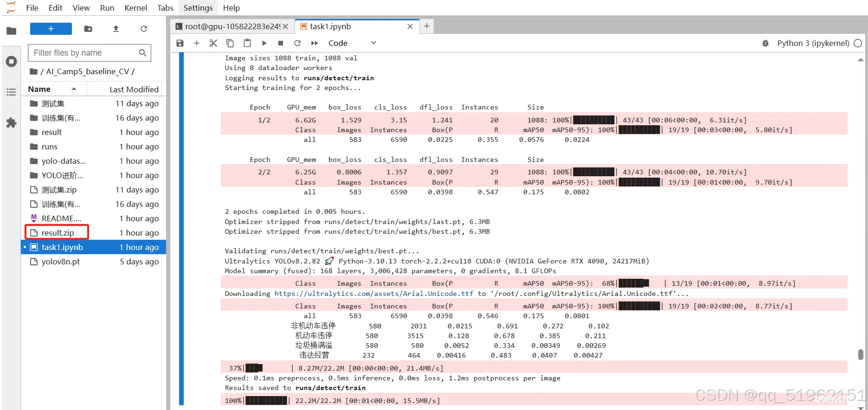
Task: Select the yolo-datas... folder
Action: tap(94, 161)
